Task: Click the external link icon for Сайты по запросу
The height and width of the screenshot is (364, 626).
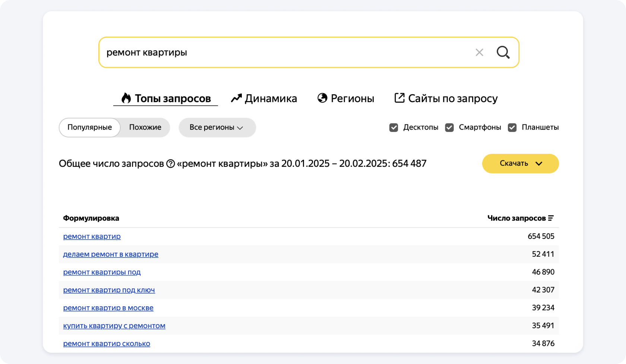Action: coord(399,98)
